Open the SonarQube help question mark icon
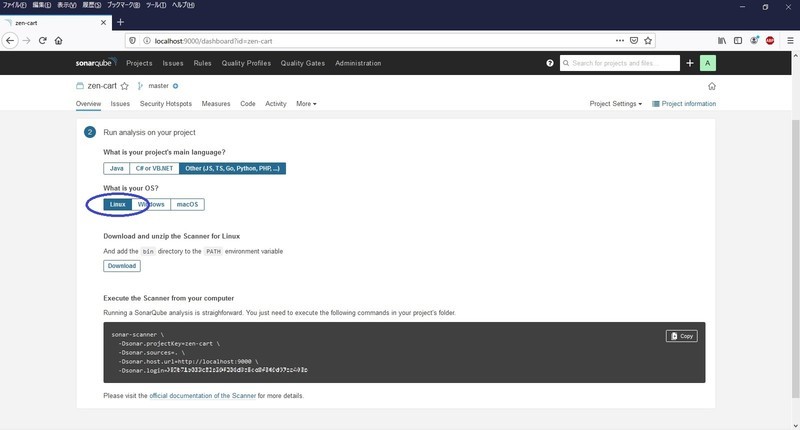 (x=549, y=63)
